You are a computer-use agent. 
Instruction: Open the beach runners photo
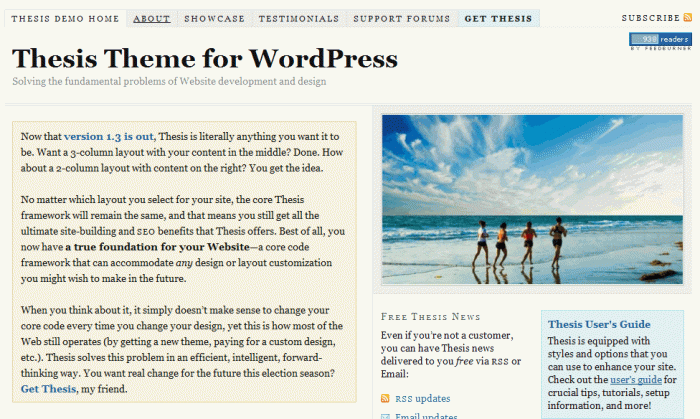coord(532,199)
